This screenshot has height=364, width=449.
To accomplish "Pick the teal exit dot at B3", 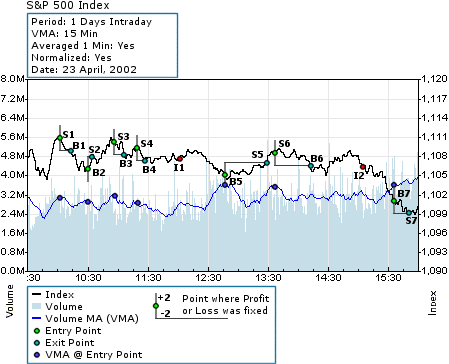I will (x=124, y=155).
